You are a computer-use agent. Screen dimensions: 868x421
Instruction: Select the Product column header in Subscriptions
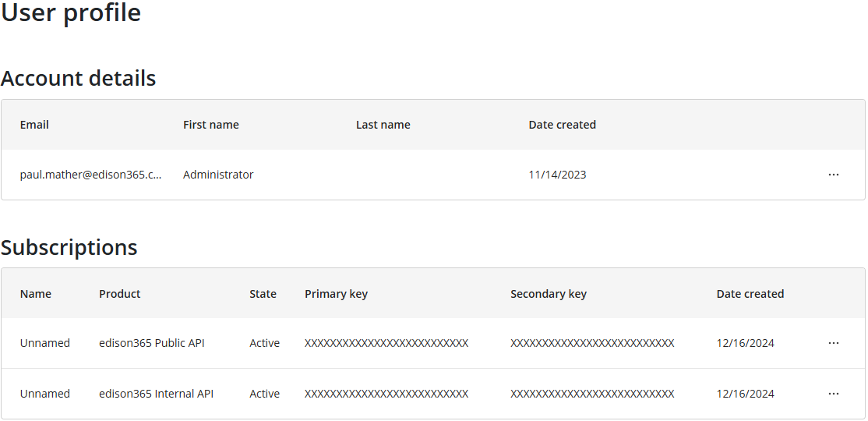pos(120,294)
